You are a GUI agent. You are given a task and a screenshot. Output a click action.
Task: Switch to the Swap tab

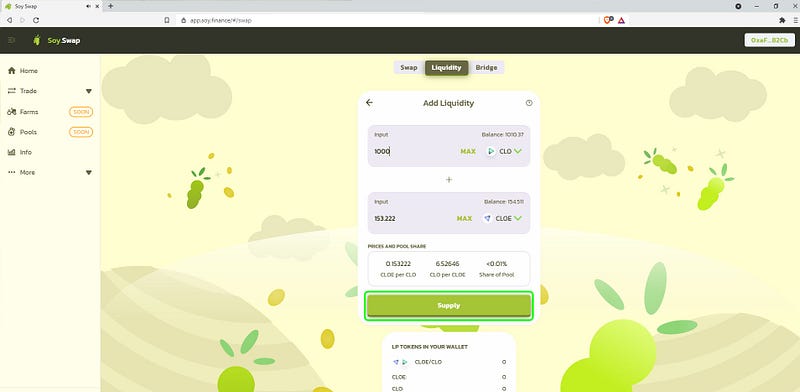[x=409, y=67]
